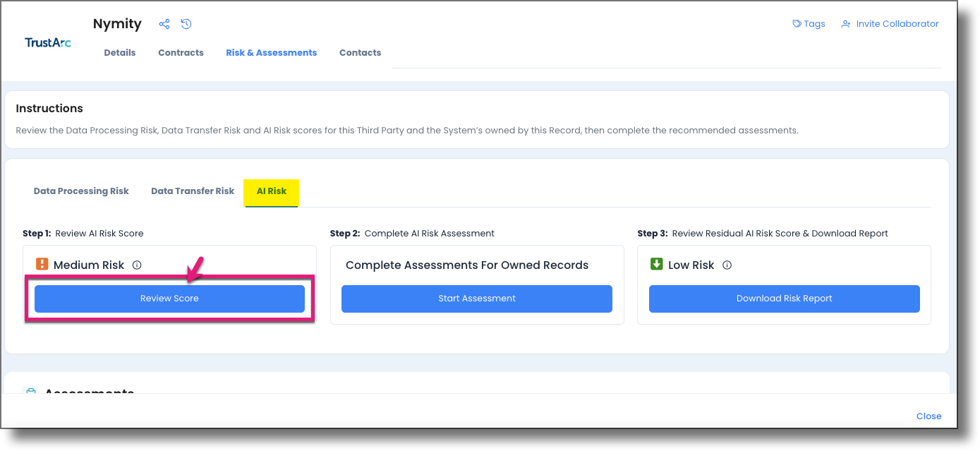Click Download Risk Report button
Screen dimensions: 980x451
coord(785,299)
